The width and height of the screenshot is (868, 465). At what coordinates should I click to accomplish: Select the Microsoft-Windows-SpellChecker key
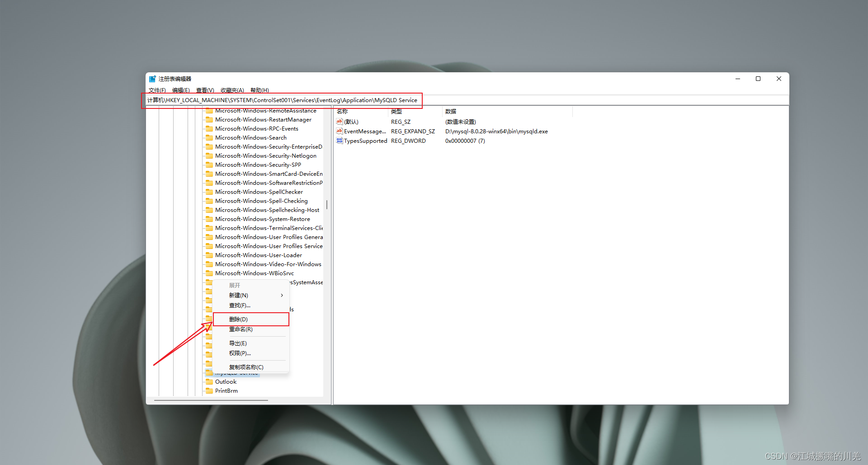click(259, 192)
